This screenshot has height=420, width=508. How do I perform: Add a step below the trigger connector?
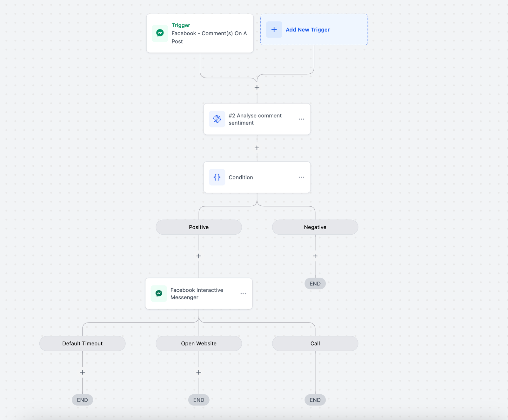[257, 87]
